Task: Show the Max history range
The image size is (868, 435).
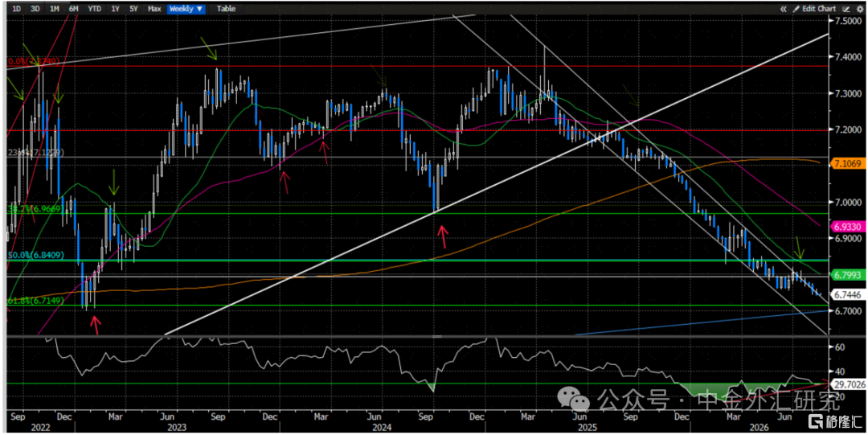Action: [154, 9]
